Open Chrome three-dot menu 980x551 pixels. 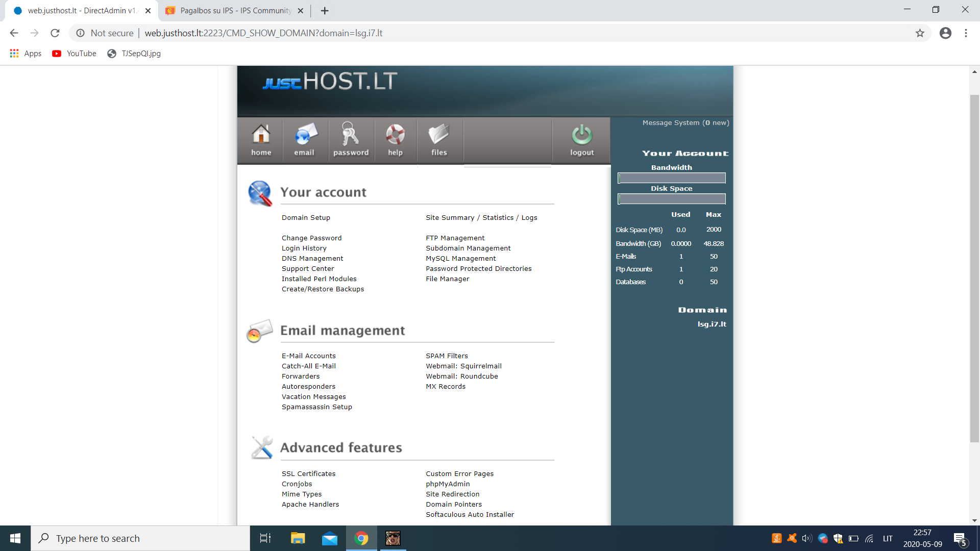point(966,33)
